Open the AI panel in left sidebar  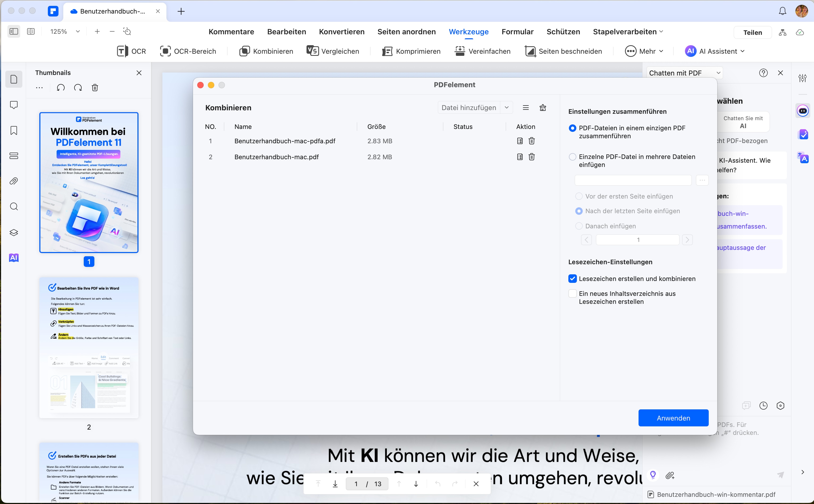(14, 258)
